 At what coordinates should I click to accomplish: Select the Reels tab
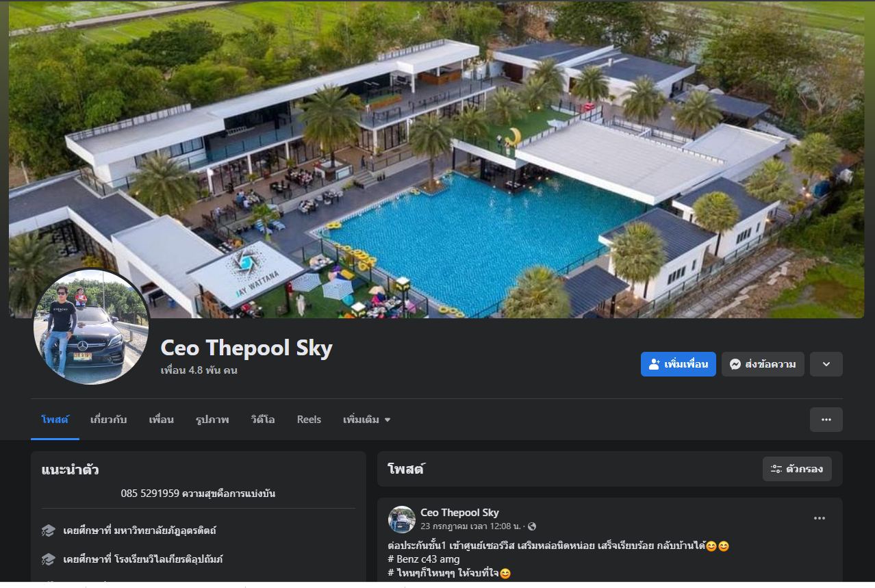coord(309,420)
